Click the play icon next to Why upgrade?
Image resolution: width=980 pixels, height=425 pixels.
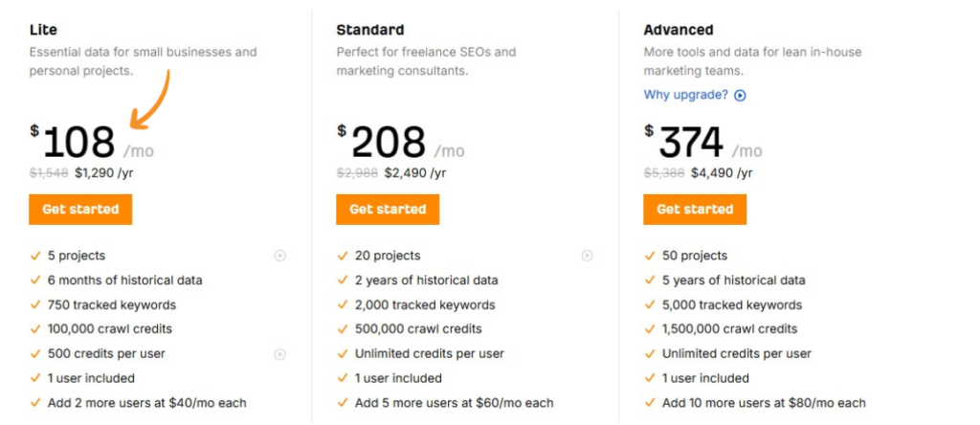click(740, 96)
